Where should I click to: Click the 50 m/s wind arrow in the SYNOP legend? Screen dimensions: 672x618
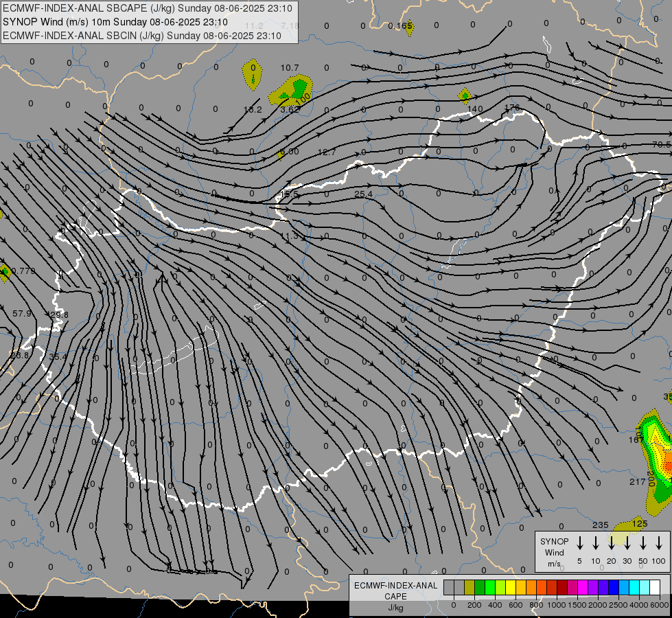643,543
